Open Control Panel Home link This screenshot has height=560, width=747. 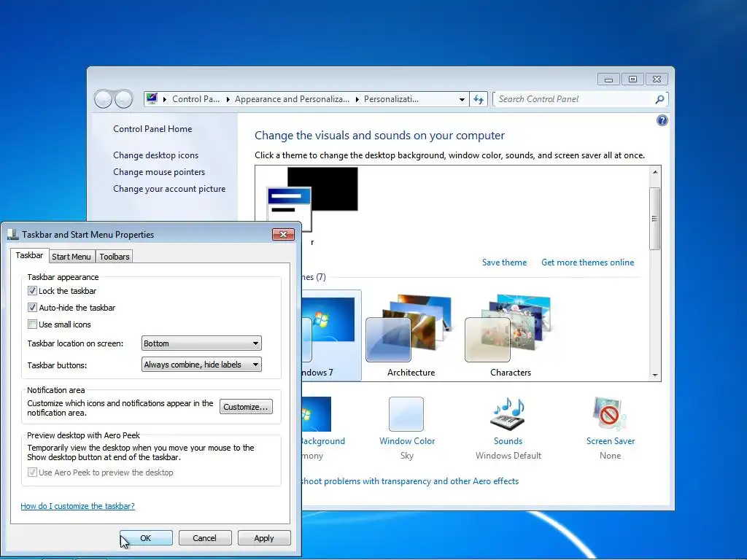tap(152, 129)
